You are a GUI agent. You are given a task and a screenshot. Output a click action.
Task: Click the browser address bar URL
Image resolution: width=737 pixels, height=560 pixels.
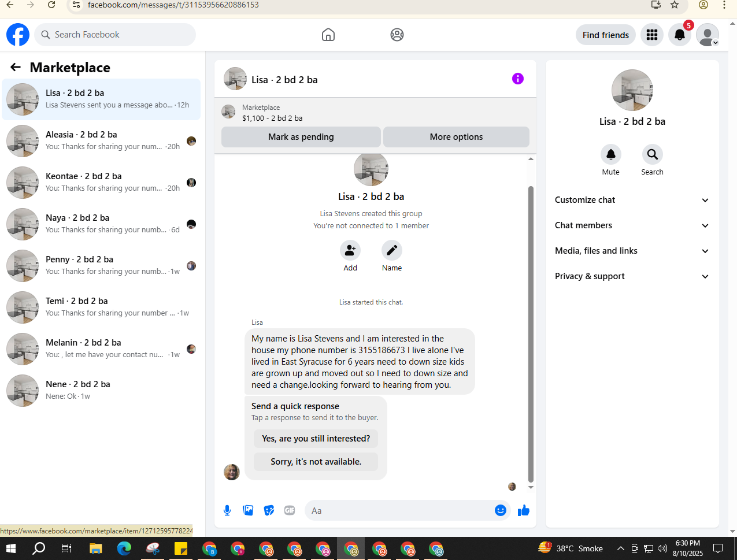tap(173, 5)
